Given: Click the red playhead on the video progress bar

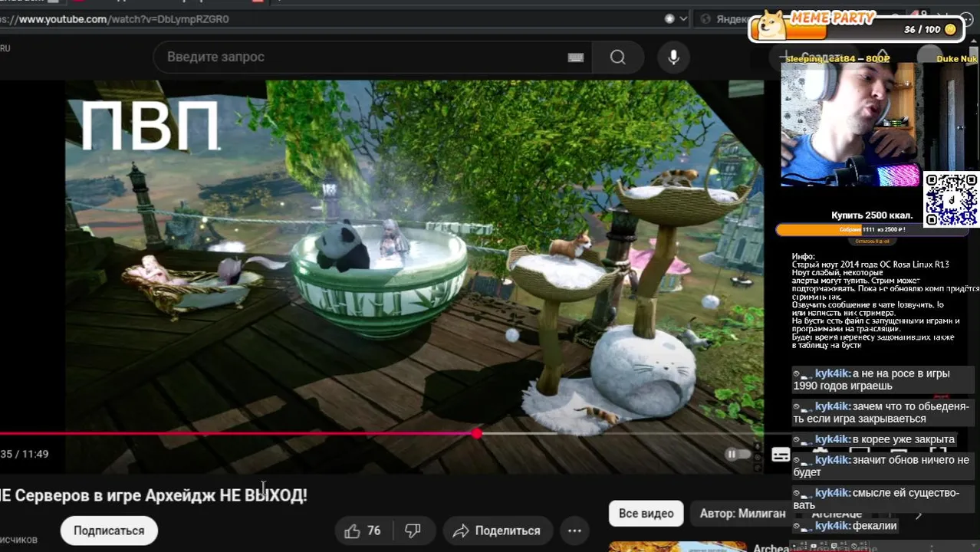Looking at the screenshot, I should [477, 434].
